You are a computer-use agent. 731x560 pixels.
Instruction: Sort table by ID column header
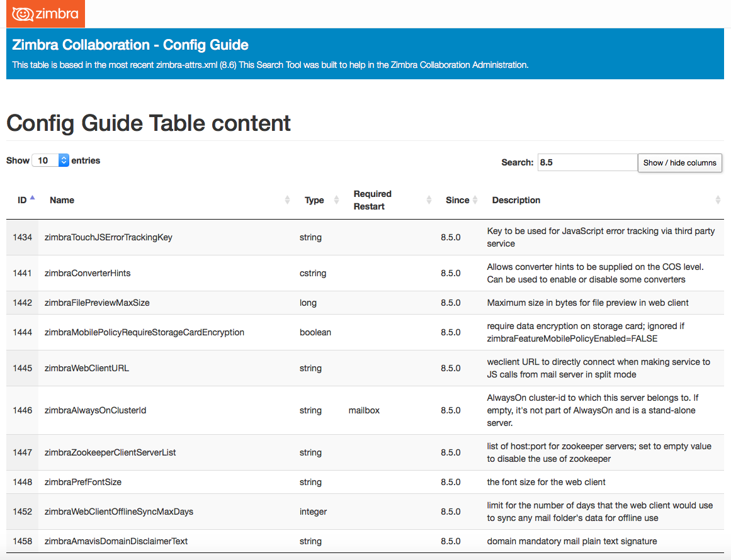tap(23, 200)
